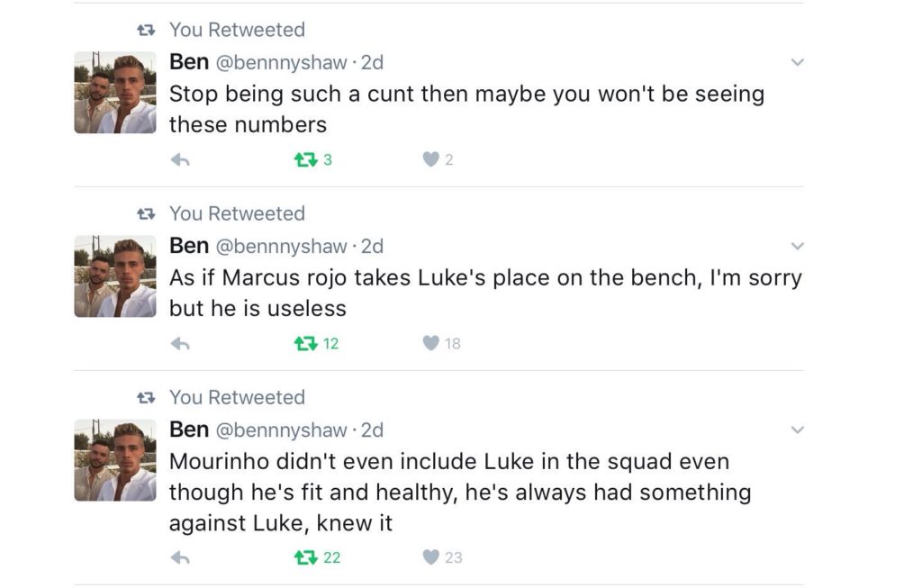
Task: Expand the Marcus rojo tweet options chevron
Action: click(797, 246)
